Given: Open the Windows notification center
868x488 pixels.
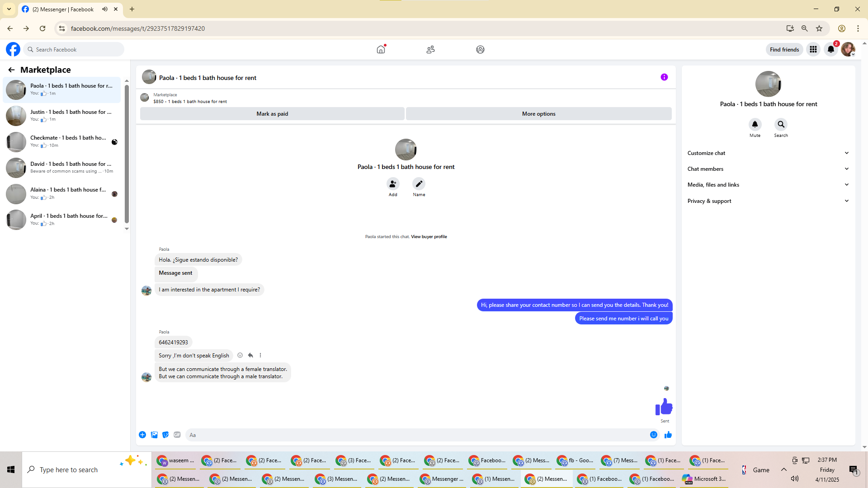Looking at the screenshot, I should tap(854, 470).
